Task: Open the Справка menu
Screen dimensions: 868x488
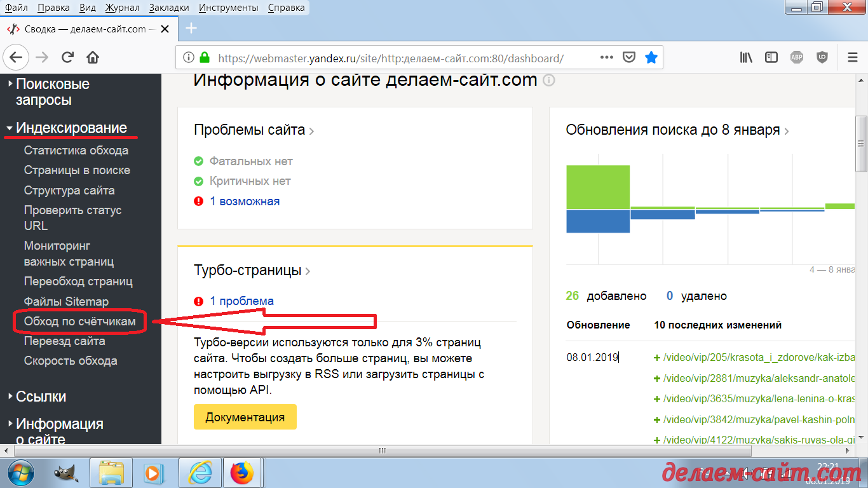Action: point(286,8)
